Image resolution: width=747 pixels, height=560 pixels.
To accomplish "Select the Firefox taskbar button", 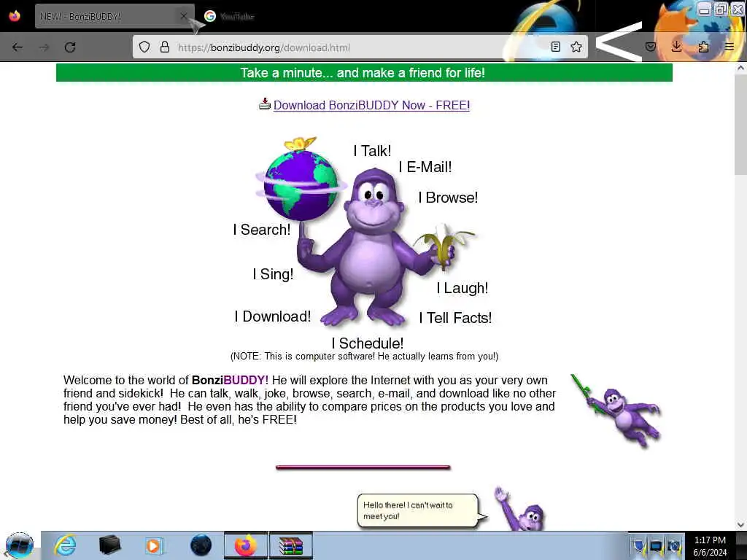I will pyautogui.click(x=246, y=545).
